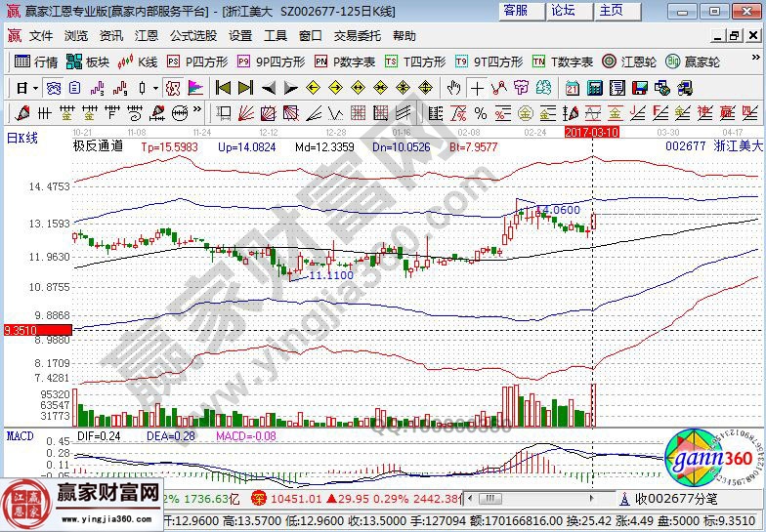Viewport: 766px width, 532px height.
Task: Toggle the crosshair cursor tool
Action: tap(477, 88)
